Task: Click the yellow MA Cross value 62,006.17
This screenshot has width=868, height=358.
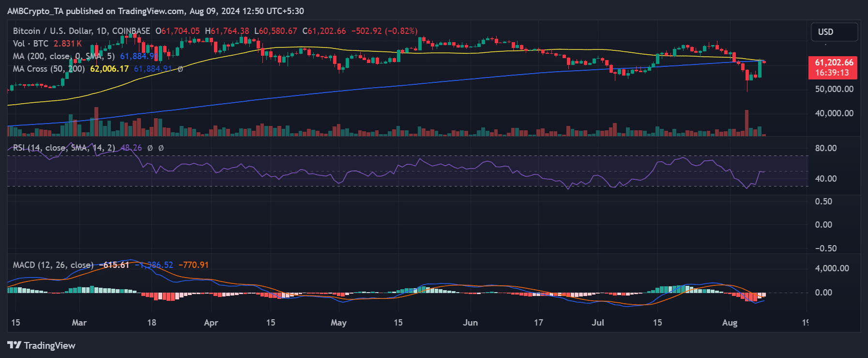Action: pyautogui.click(x=109, y=69)
